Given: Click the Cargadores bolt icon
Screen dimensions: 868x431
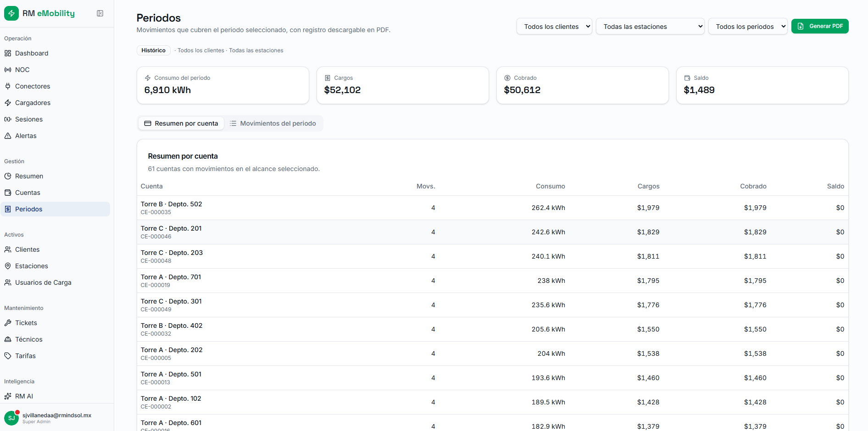Looking at the screenshot, I should click(8, 103).
